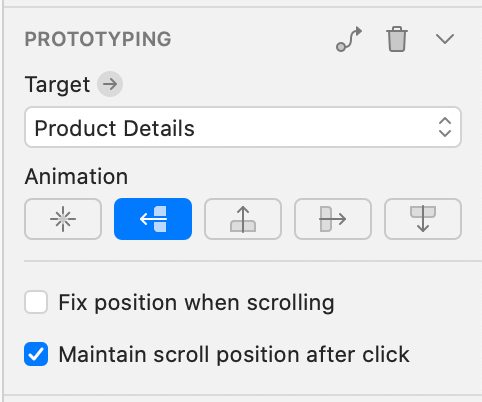The height and width of the screenshot is (402, 482).
Task: Go to target using the arrow button
Action: [110, 84]
